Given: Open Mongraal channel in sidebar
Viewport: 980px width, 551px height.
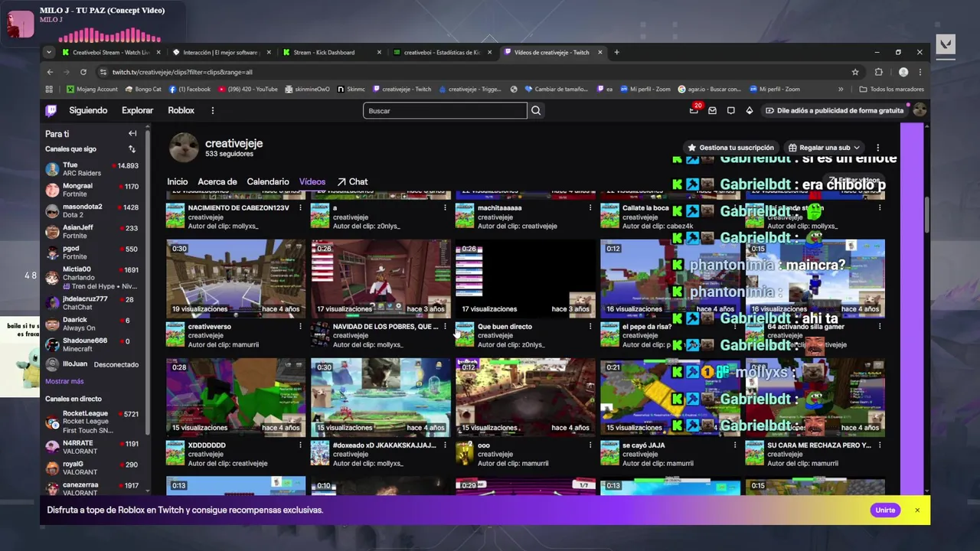Looking at the screenshot, I should pos(92,190).
